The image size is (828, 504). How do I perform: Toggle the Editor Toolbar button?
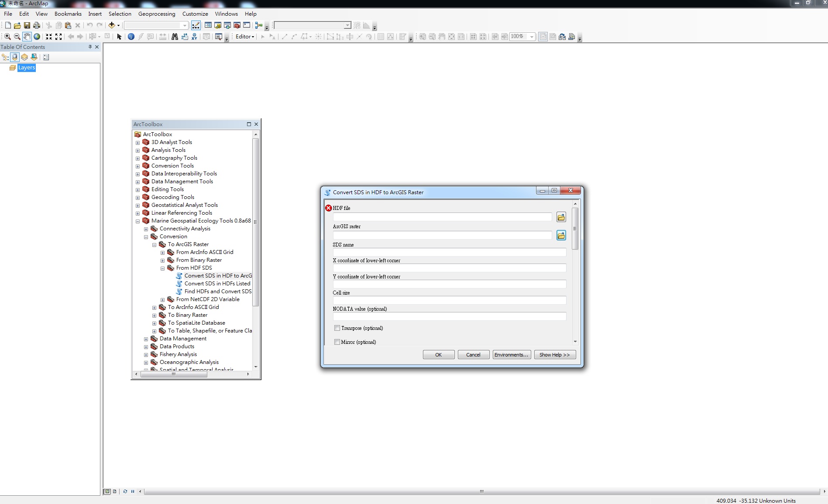196,25
